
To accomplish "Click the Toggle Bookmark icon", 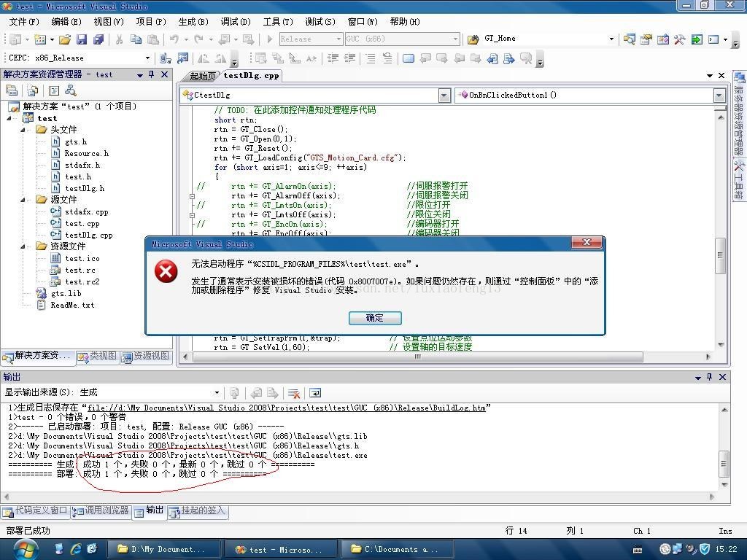I will point(409,58).
